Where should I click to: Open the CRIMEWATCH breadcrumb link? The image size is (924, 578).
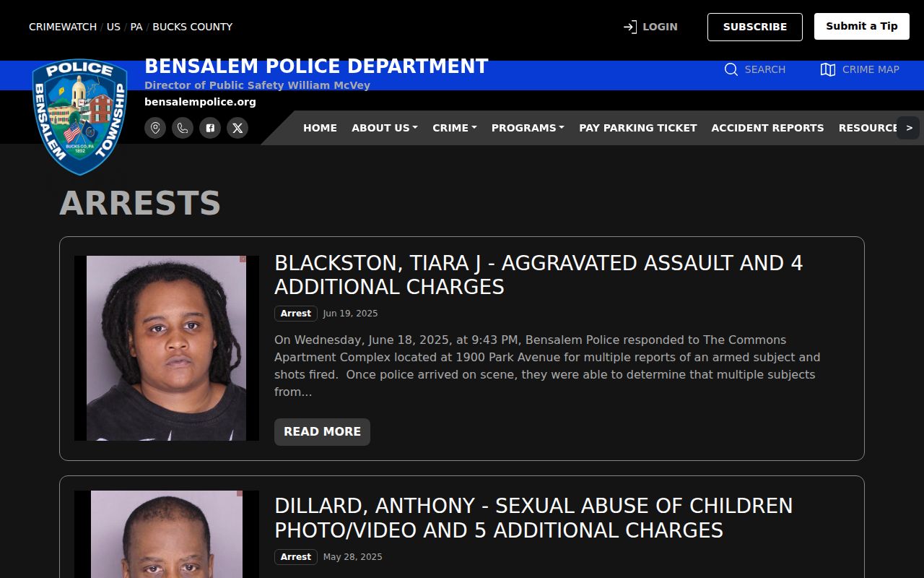point(63,27)
